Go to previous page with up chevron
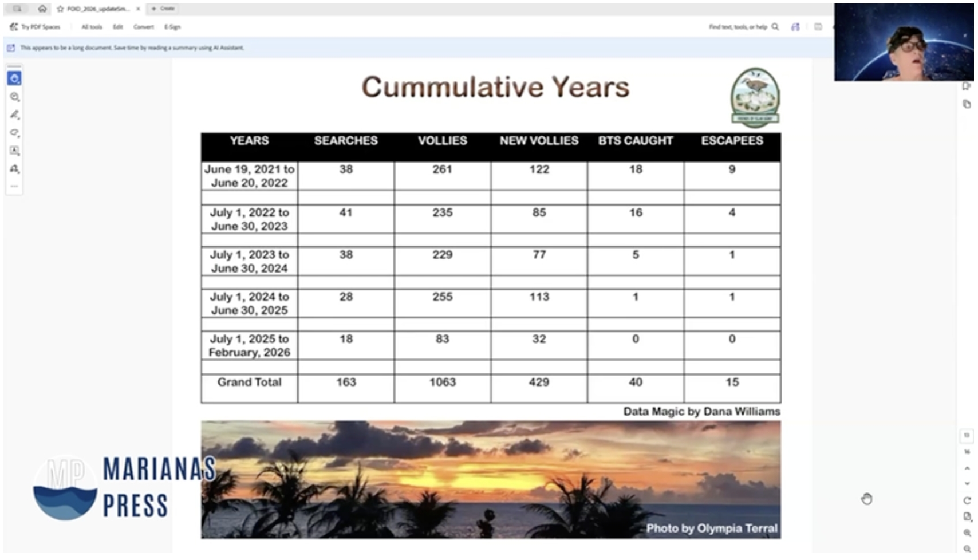Viewport: 978px width, 560px height. click(x=967, y=468)
